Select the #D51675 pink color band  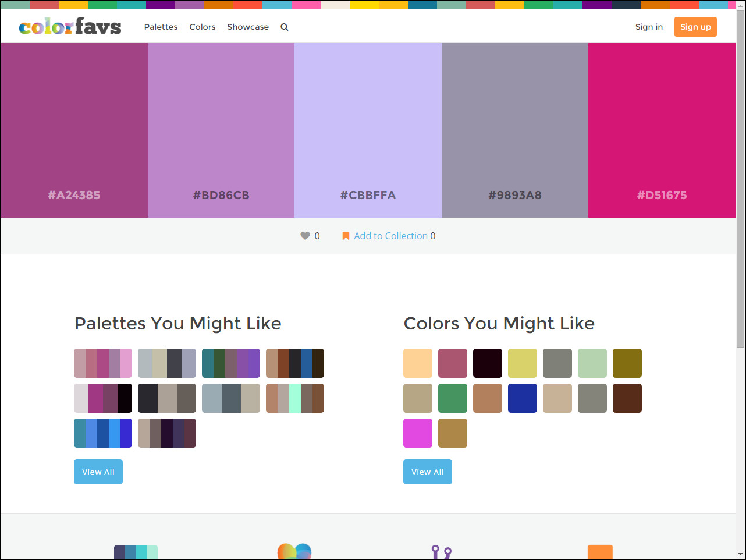(662, 130)
